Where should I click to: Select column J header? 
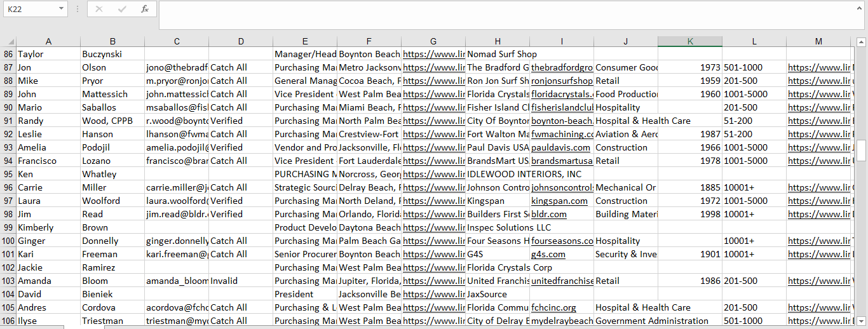tap(626, 41)
